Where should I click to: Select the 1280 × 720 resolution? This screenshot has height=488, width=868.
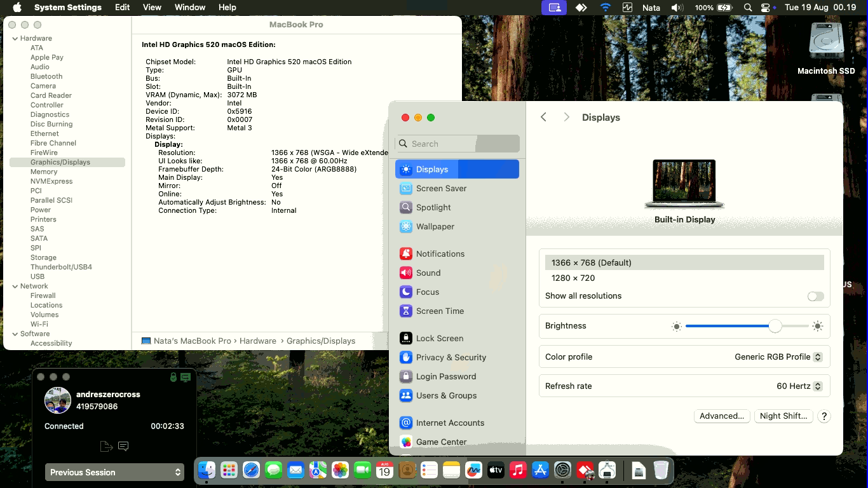573,278
